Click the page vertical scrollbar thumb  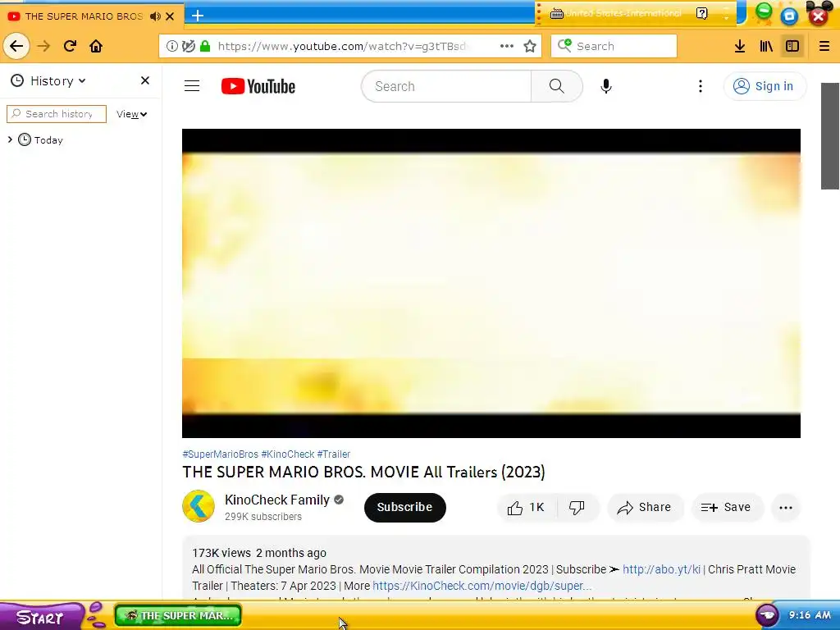tap(830, 136)
